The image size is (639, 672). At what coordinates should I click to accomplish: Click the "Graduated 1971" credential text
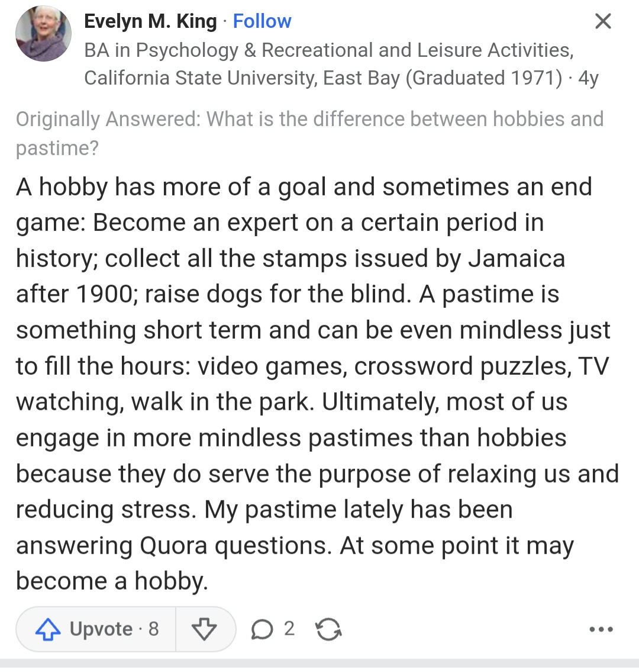(484, 78)
